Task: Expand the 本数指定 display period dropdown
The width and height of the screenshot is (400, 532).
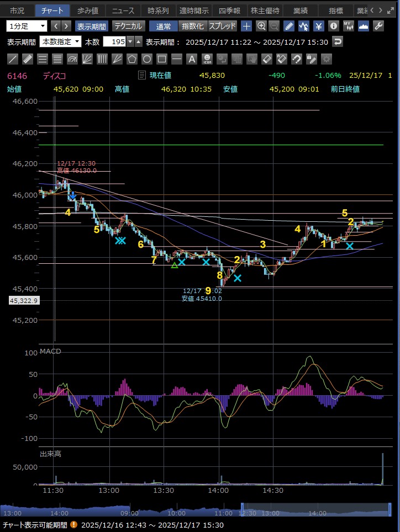Action: pyautogui.click(x=60, y=42)
